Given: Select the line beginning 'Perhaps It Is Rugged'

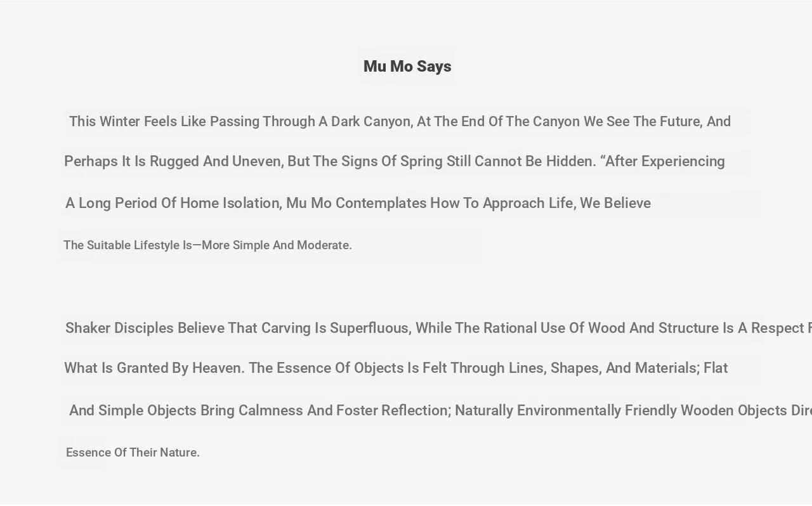Looking at the screenshot, I should point(395,161).
